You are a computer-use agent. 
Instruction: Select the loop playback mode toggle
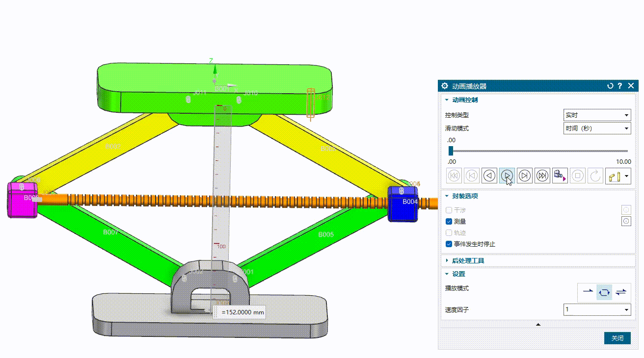[604, 292]
